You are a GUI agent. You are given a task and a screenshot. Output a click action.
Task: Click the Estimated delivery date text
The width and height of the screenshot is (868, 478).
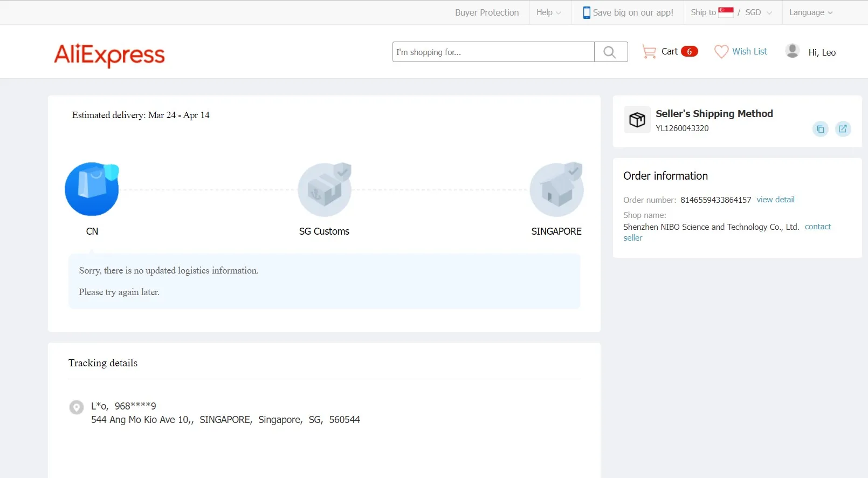[141, 115]
